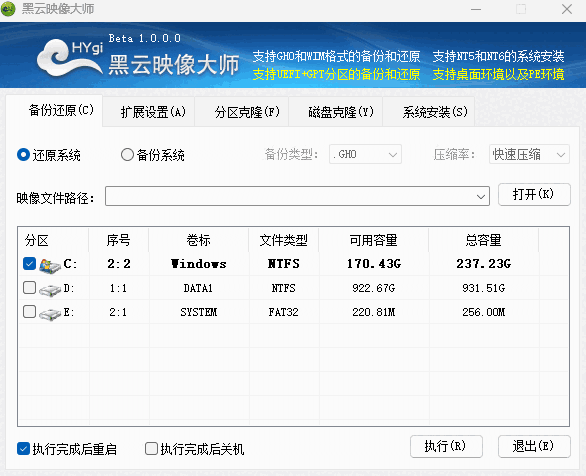
Task: Select the Windows volume label cell
Action: pos(198,264)
